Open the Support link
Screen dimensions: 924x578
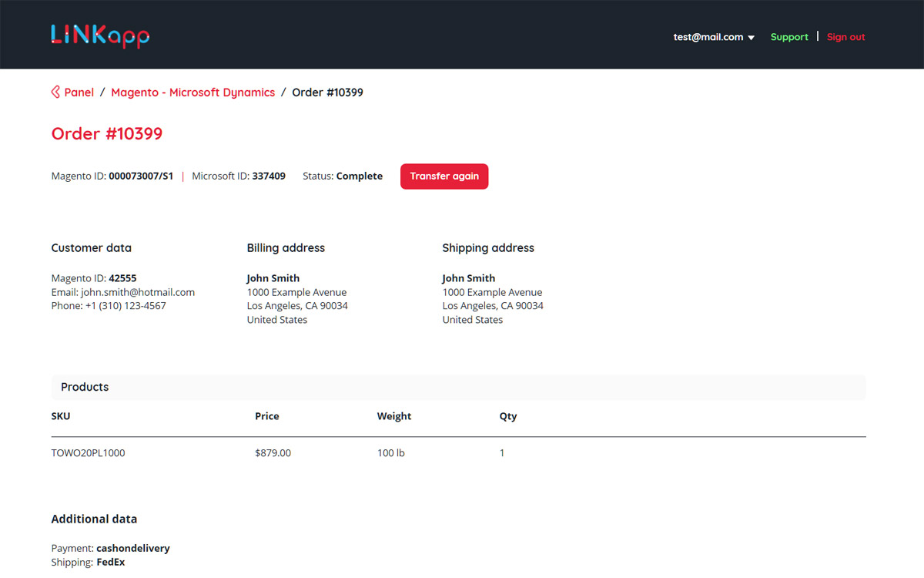point(789,37)
